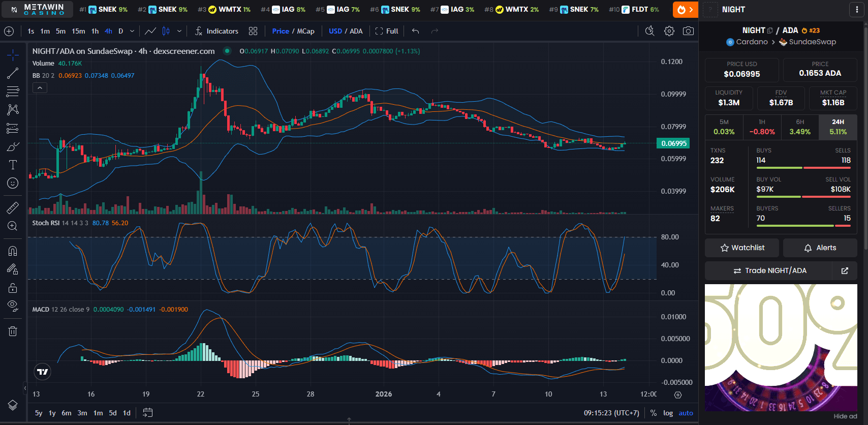Select the 6H price change tab
This screenshot has width=868, height=425.
800,127
